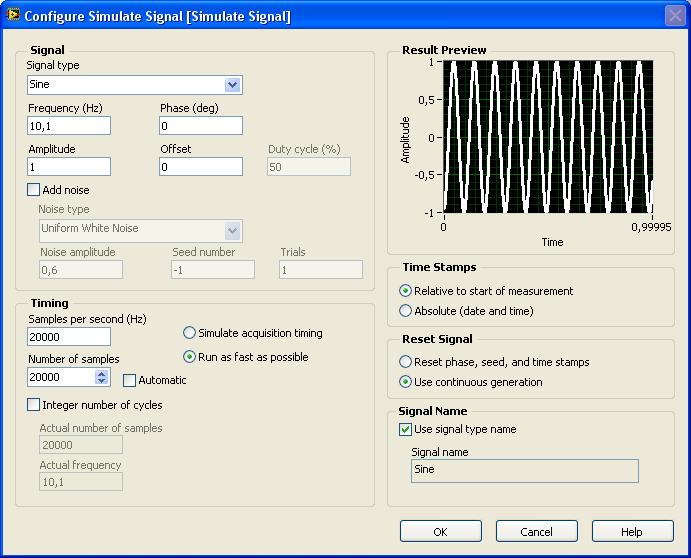
Task: Click the OK button
Action: click(x=441, y=531)
